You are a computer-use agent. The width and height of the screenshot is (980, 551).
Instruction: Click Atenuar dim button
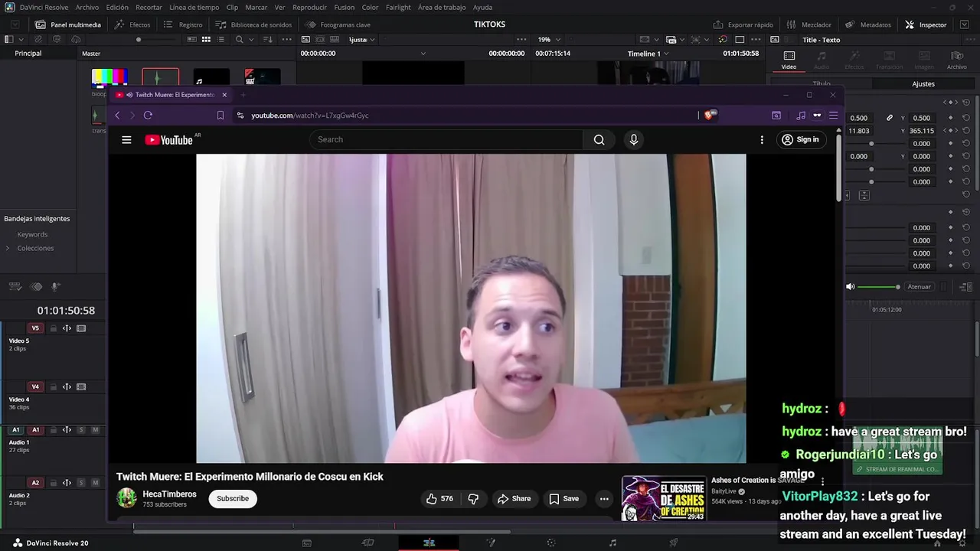tap(919, 287)
